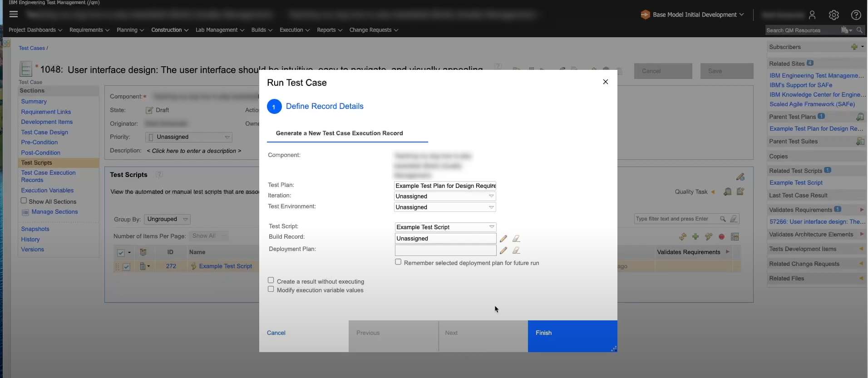Viewport: 868px width, 378px height.
Task: Click the clear icon beside Deployment Plan
Action: (516, 250)
